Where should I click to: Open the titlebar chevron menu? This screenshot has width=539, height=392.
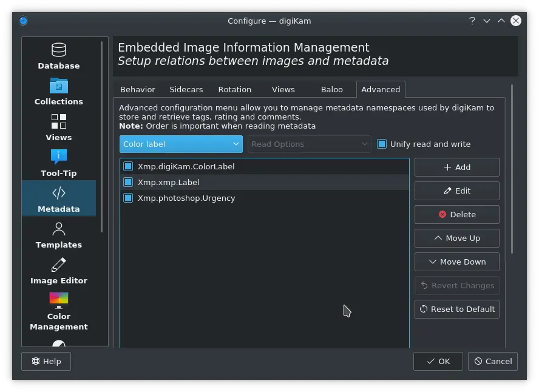pyautogui.click(x=487, y=21)
